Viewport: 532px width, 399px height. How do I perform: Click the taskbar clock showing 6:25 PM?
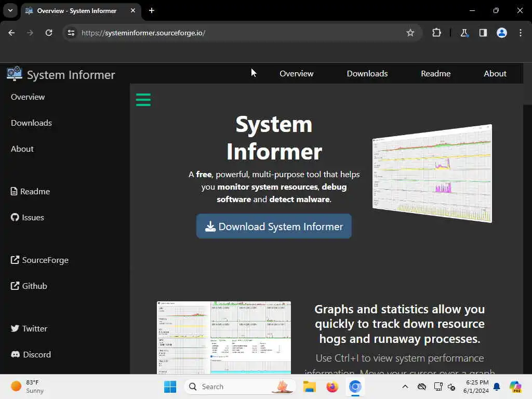tap(476, 387)
